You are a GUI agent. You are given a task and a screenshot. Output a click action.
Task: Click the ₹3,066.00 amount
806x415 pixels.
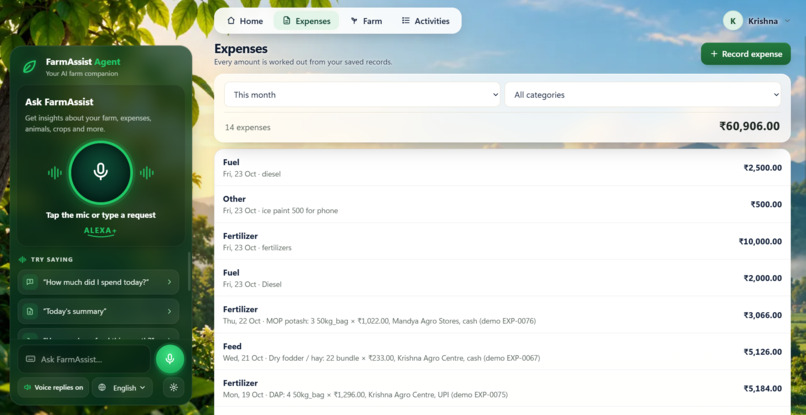tap(763, 315)
